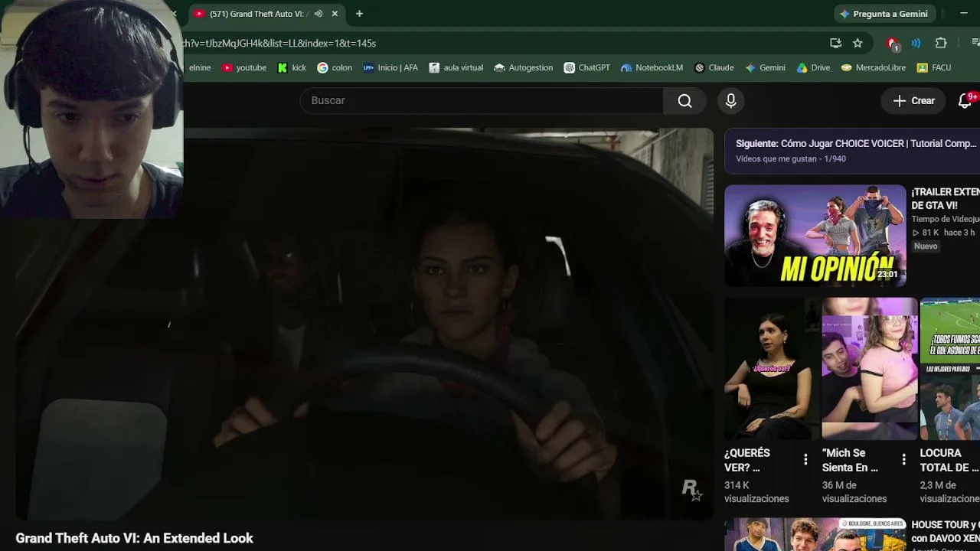The image size is (980, 551).
Task: Open the youtube bookmark
Action: click(x=244, y=67)
